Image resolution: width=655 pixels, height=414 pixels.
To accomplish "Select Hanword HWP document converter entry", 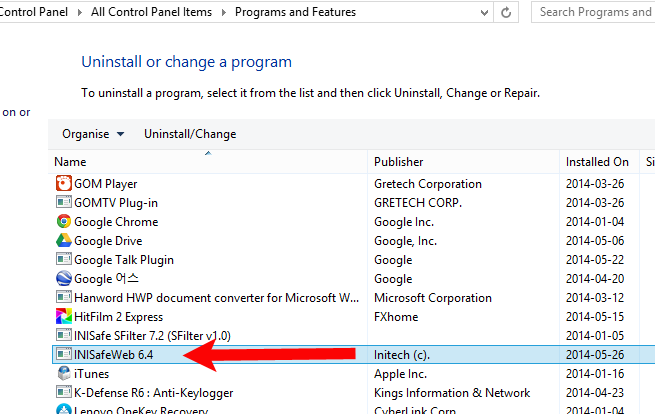I will (x=216, y=298).
